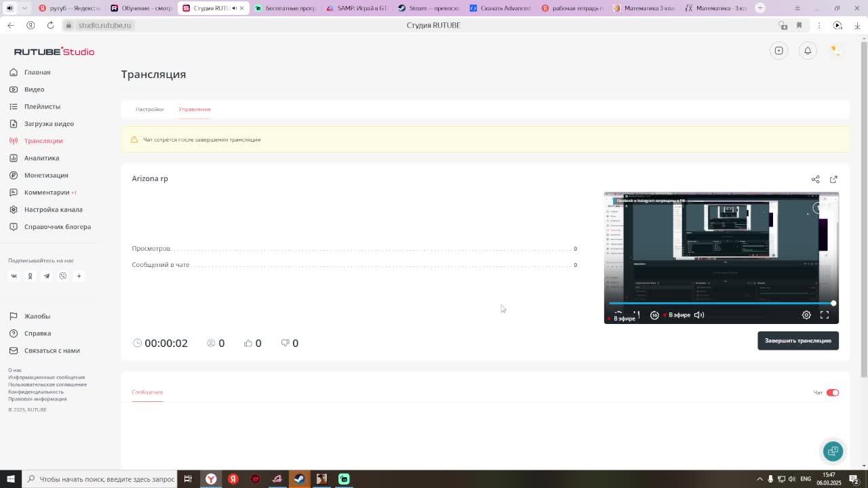Open the О нас footer link
Screen dimensions: 868x488
tap(15, 370)
